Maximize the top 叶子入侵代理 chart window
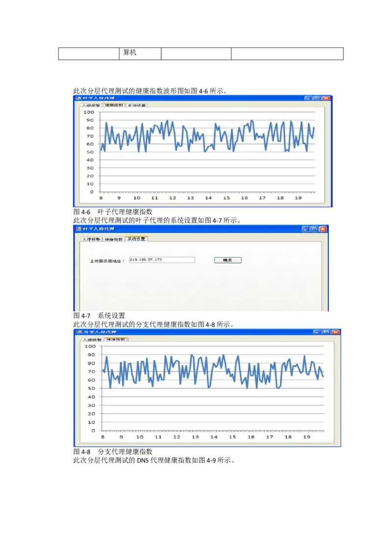 click(x=317, y=98)
